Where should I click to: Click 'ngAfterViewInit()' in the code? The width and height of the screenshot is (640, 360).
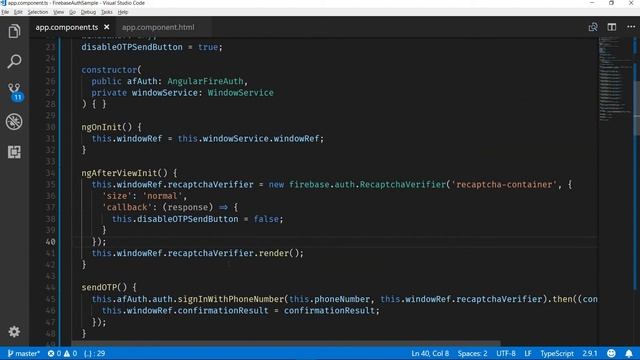tap(124, 173)
